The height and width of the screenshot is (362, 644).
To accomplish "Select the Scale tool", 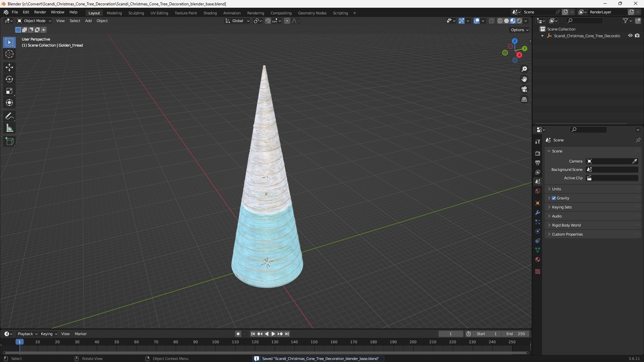I will coord(9,91).
